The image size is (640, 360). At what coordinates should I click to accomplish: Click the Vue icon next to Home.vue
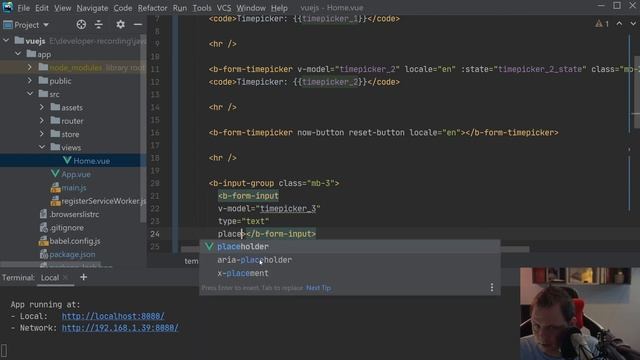(x=67, y=160)
